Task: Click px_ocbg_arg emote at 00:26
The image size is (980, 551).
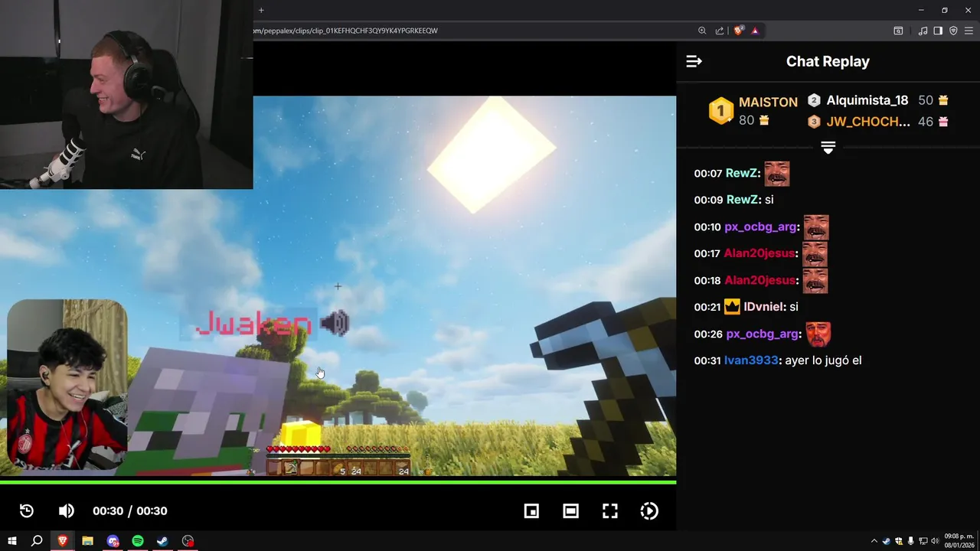Action: (x=818, y=334)
